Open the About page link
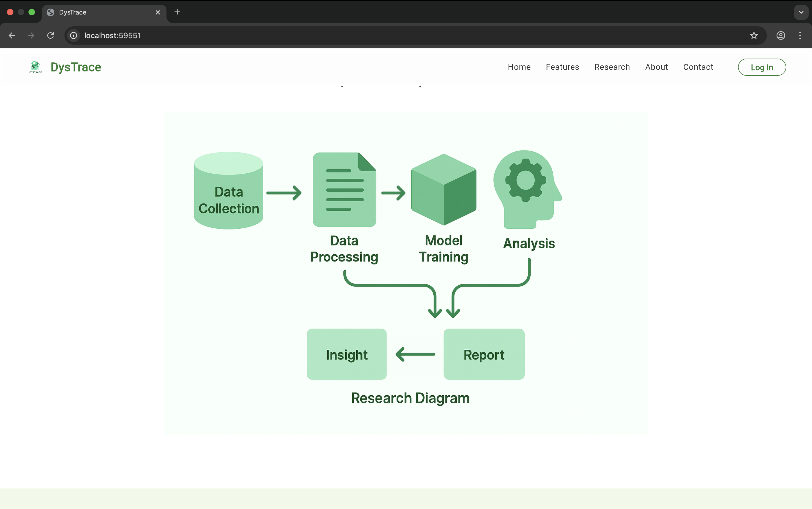Image resolution: width=812 pixels, height=509 pixels. (656, 67)
